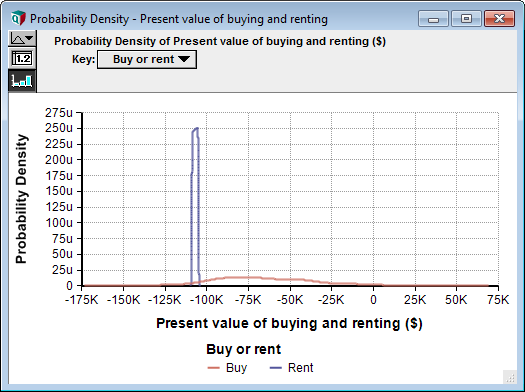Select the Rent legend label
The height and width of the screenshot is (392, 525).
pyautogui.click(x=300, y=368)
